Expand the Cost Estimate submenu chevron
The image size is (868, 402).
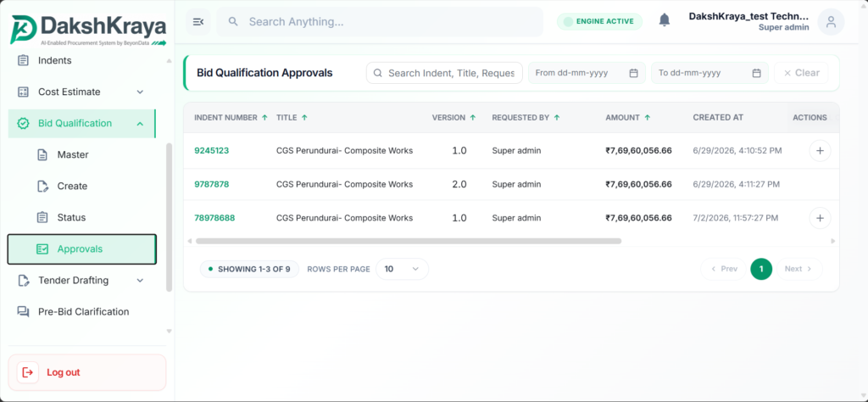pyautogui.click(x=140, y=92)
